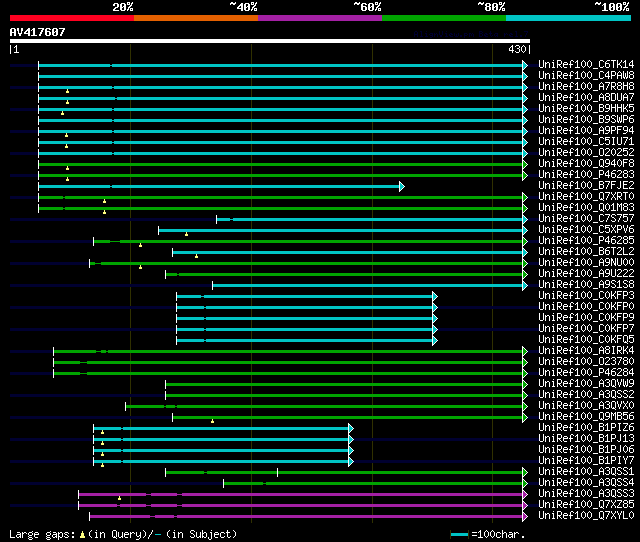Click the arrowhead ending the B7FJE2 alignment
This screenshot has width=640, height=542.
(402, 187)
